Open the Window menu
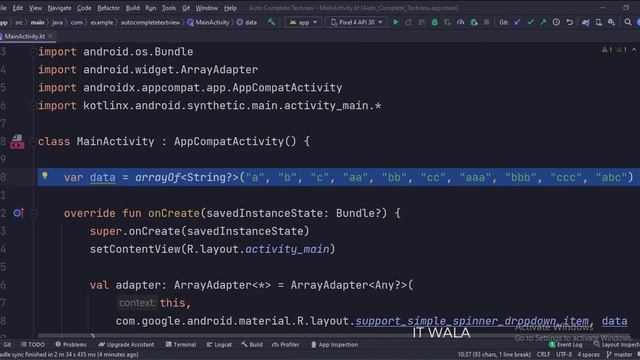Image resolution: width=640 pixels, height=360 pixels. (x=207, y=8)
